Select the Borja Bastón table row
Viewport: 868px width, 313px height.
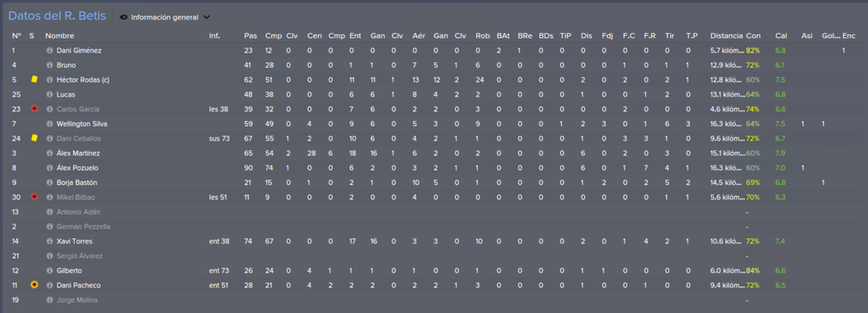(434, 182)
